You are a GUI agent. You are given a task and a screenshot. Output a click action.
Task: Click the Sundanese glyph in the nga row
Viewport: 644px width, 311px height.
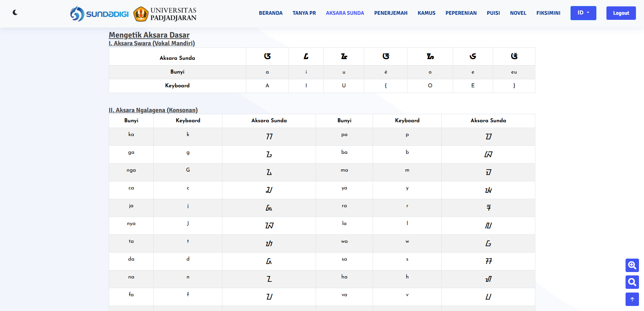click(269, 172)
